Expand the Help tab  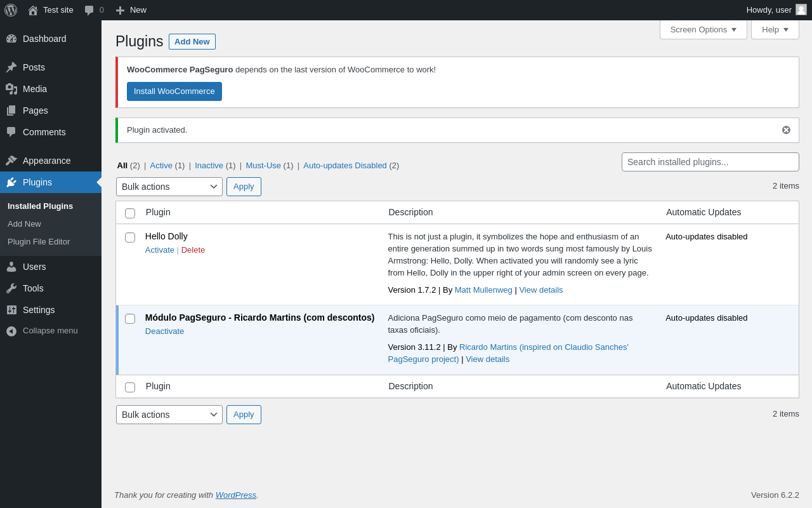(x=775, y=29)
